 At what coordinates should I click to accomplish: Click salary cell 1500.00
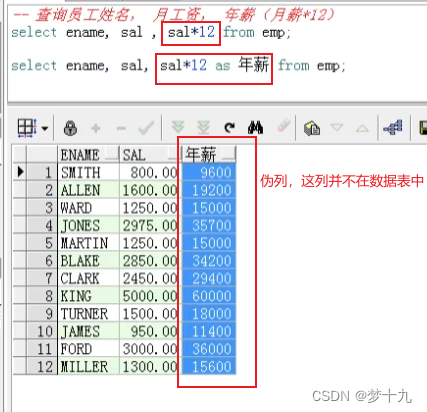(149, 314)
